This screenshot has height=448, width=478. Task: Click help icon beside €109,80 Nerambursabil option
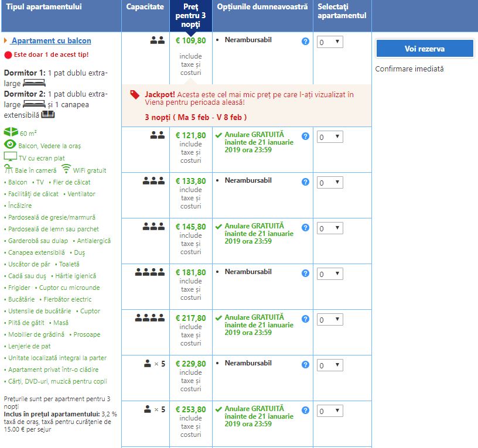305,42
